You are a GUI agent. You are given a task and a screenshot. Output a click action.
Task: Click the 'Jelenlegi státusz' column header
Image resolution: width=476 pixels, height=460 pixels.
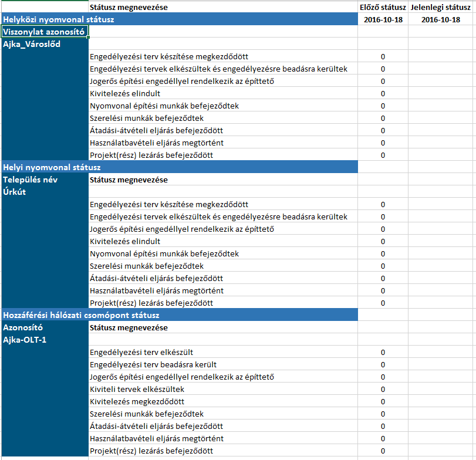[x=440, y=7]
